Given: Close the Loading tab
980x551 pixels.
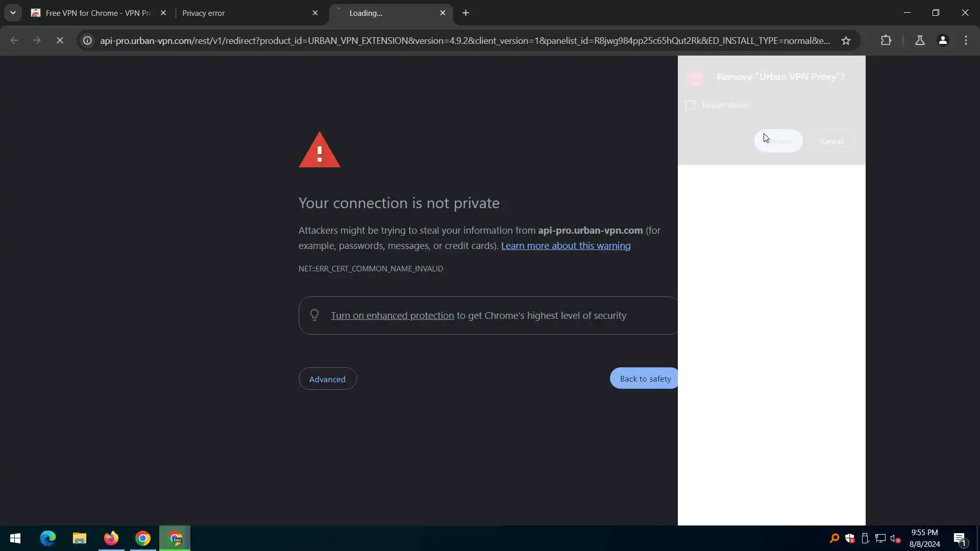Looking at the screenshot, I should (x=443, y=13).
